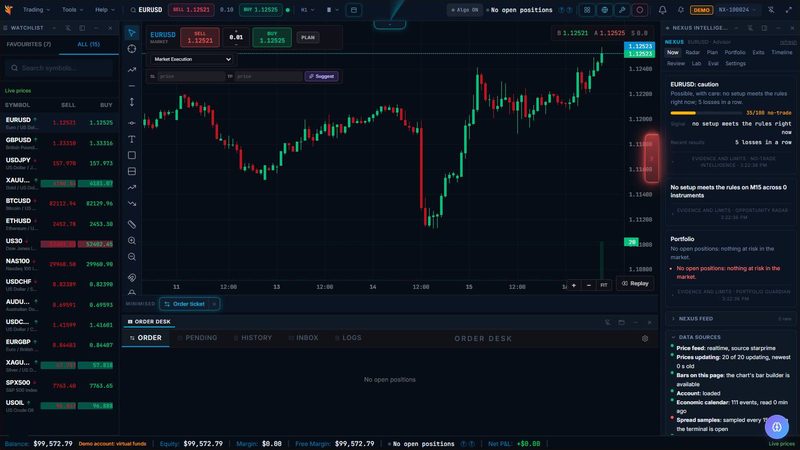Click the red circle record icon
The image size is (800, 450).
click(x=640, y=10)
